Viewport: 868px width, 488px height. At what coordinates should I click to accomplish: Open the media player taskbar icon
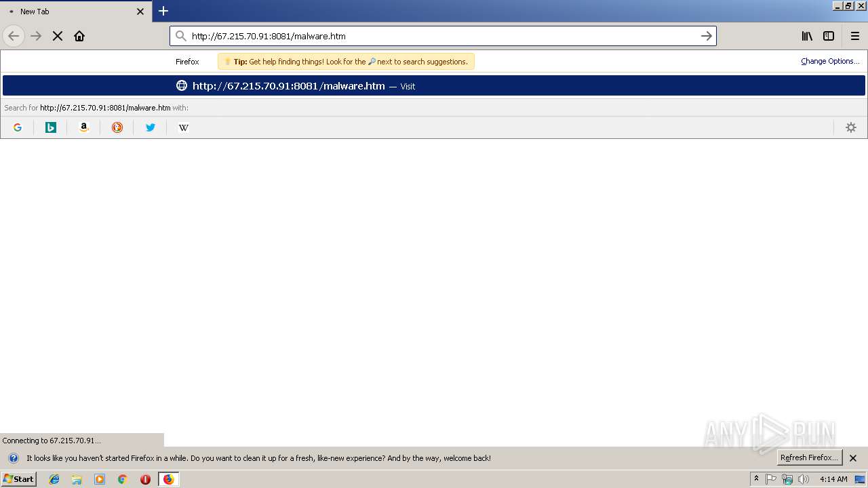coord(100,479)
